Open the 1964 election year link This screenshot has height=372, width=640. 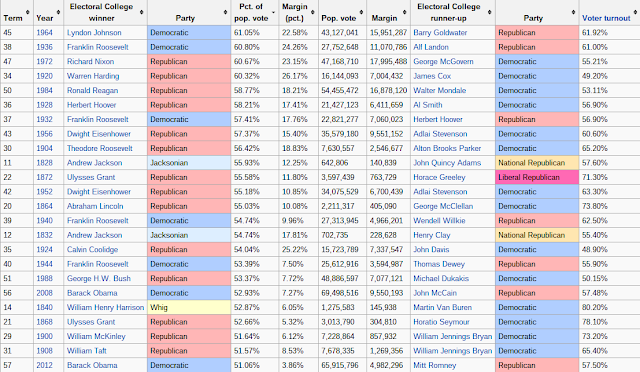(44, 33)
